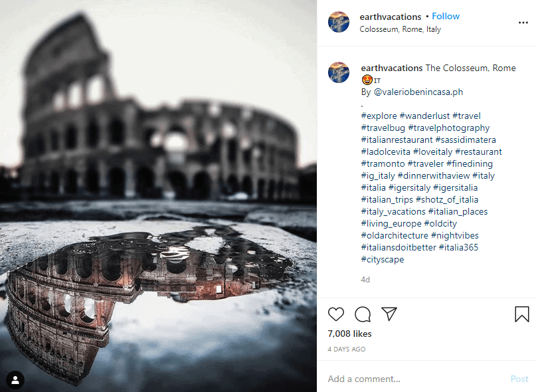Open the Colosseum reflection photo
536x392 pixels.
[x=158, y=196]
